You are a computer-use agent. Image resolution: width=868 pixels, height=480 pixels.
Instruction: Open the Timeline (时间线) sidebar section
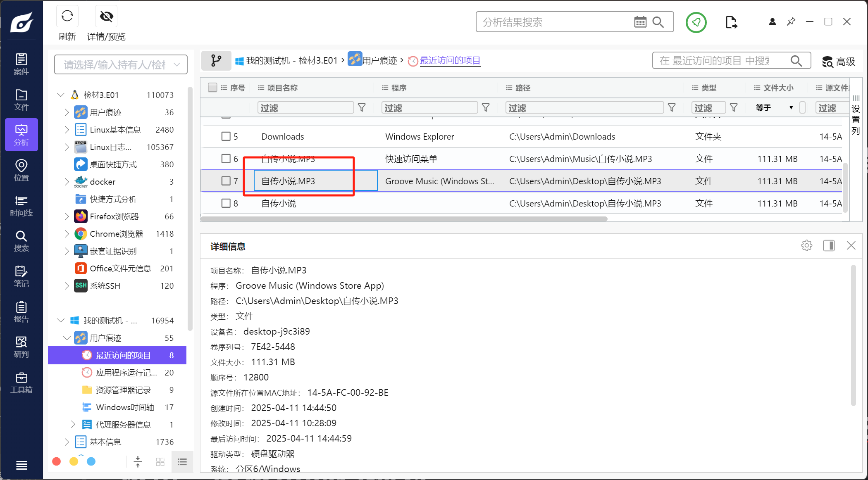(x=21, y=206)
